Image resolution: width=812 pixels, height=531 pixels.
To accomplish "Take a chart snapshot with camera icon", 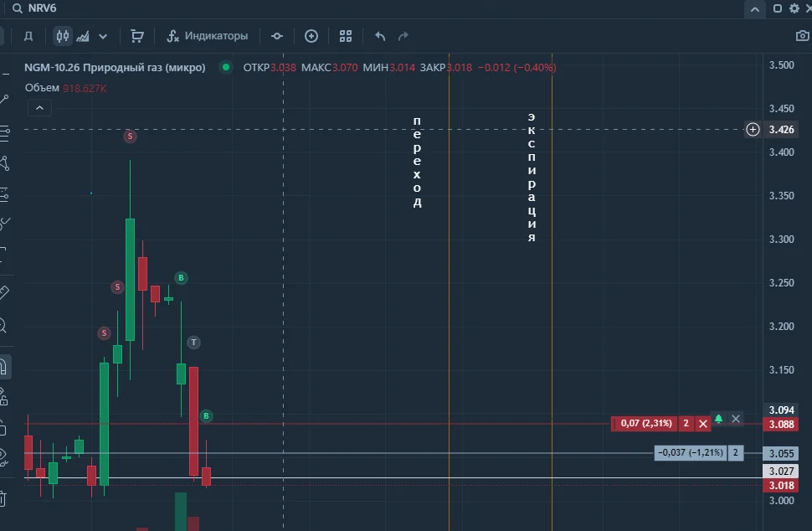I will [x=802, y=36].
